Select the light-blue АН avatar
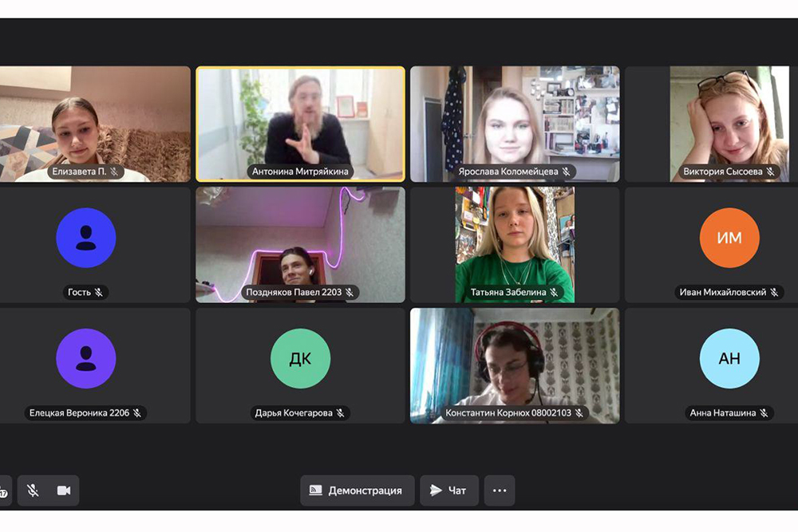The width and height of the screenshot is (798, 532). tap(729, 358)
